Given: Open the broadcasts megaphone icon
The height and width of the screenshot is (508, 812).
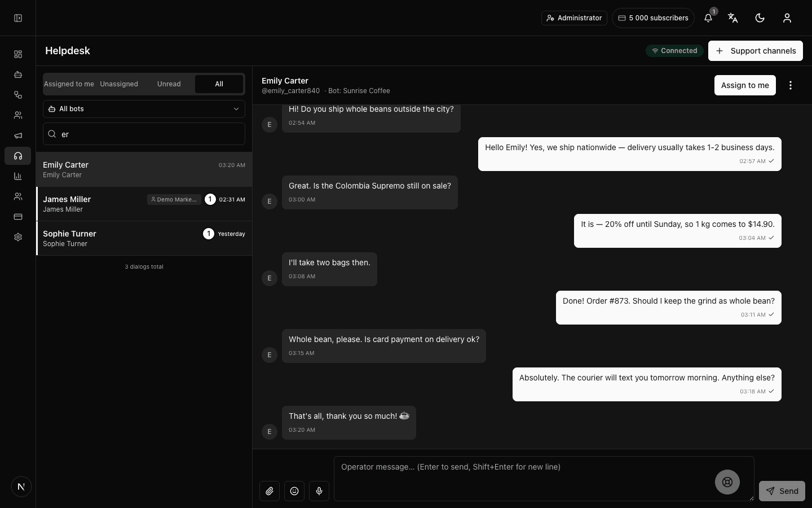Looking at the screenshot, I should (x=18, y=135).
